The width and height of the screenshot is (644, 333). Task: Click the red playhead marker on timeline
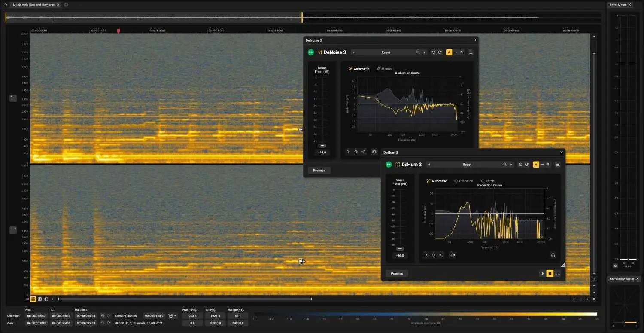(118, 31)
